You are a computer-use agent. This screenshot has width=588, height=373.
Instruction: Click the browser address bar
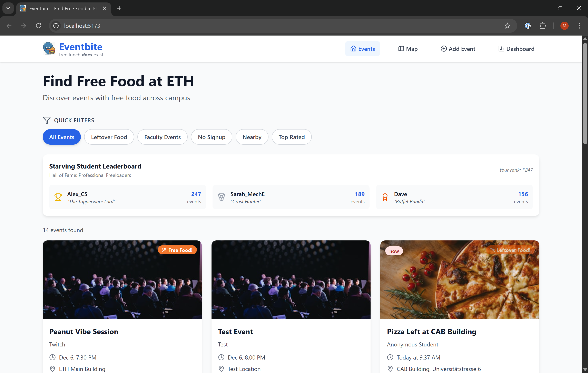[283, 26]
